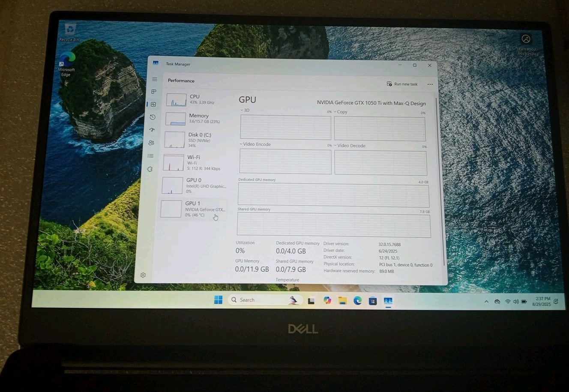Image resolution: width=569 pixels, height=392 pixels.
Task: Click the Dedicated GPU memory 0.0/4.0 GB value
Action: point(291,251)
